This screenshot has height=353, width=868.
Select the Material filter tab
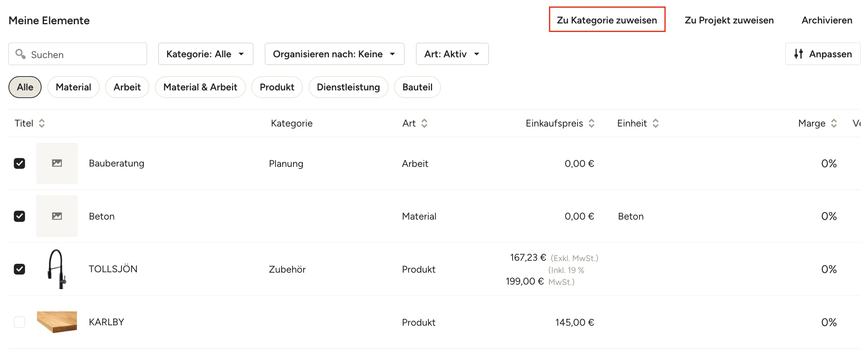click(73, 87)
